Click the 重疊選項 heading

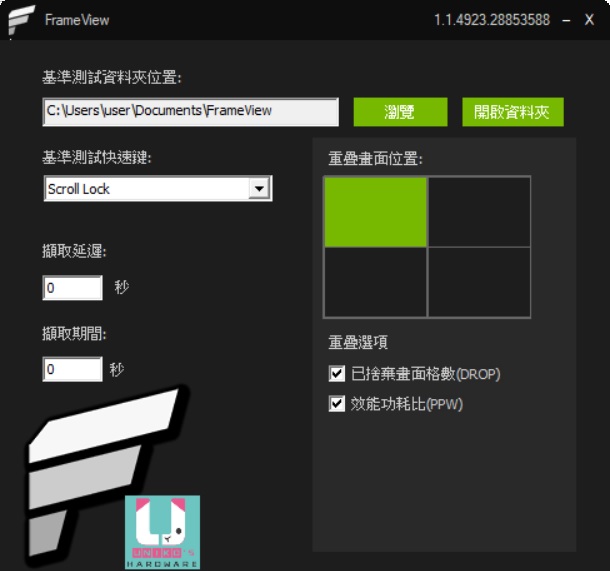tap(358, 342)
